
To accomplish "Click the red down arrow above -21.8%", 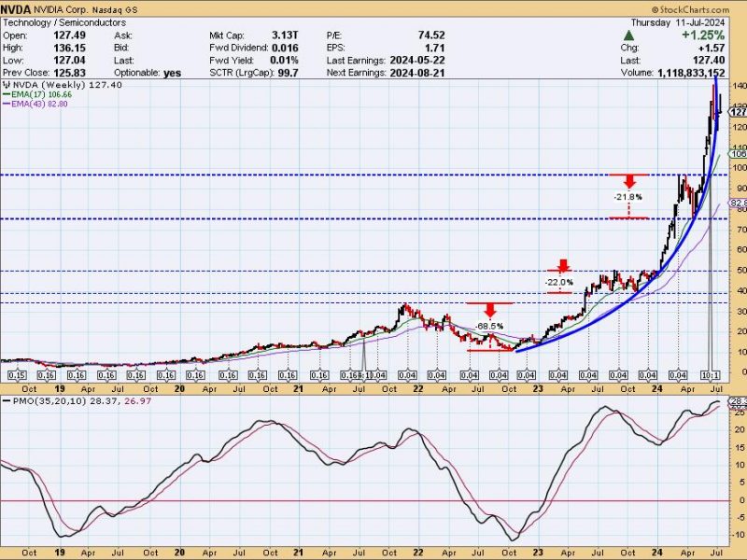I will 629,181.
